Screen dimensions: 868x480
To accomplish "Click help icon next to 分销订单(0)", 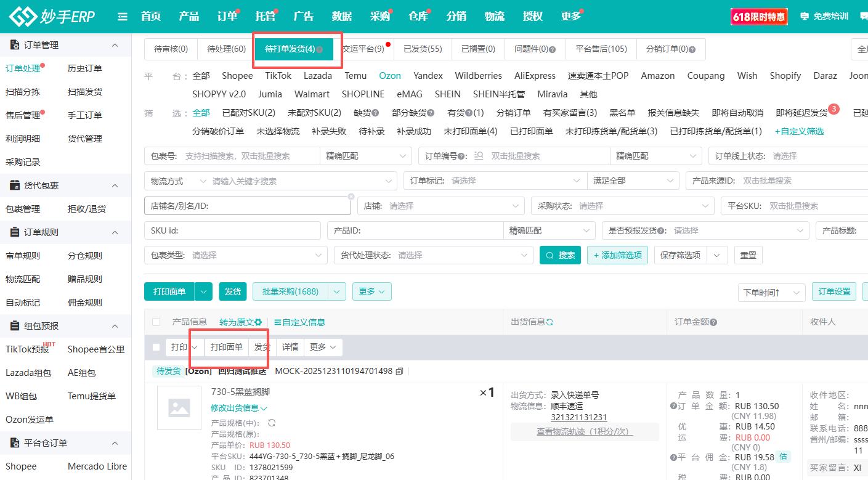I will (692, 49).
